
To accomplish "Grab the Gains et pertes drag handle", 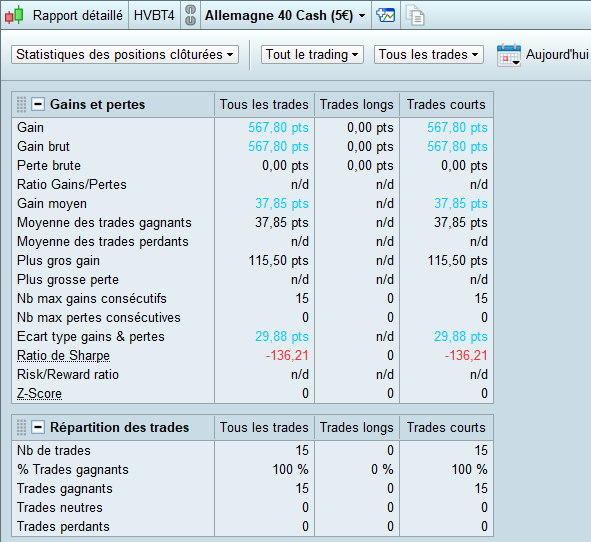I will [21, 104].
